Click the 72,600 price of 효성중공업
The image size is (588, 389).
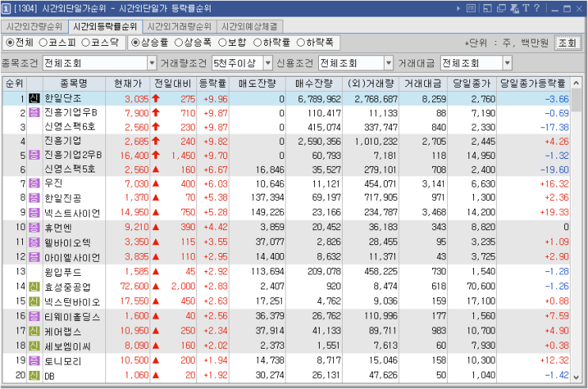point(135,286)
